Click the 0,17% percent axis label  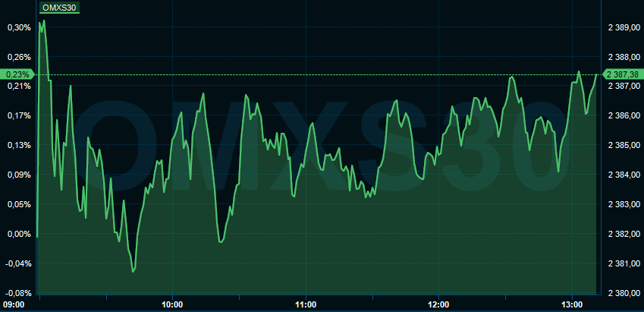(x=19, y=116)
